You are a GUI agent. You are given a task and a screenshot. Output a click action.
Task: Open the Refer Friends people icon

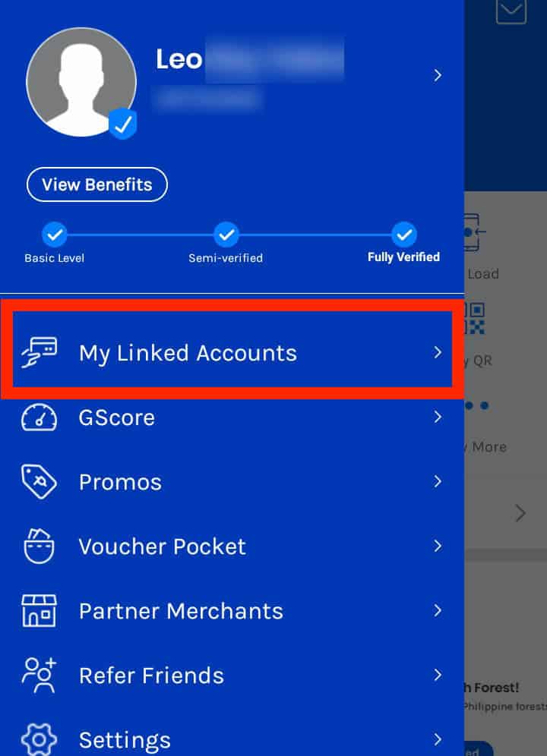point(39,675)
